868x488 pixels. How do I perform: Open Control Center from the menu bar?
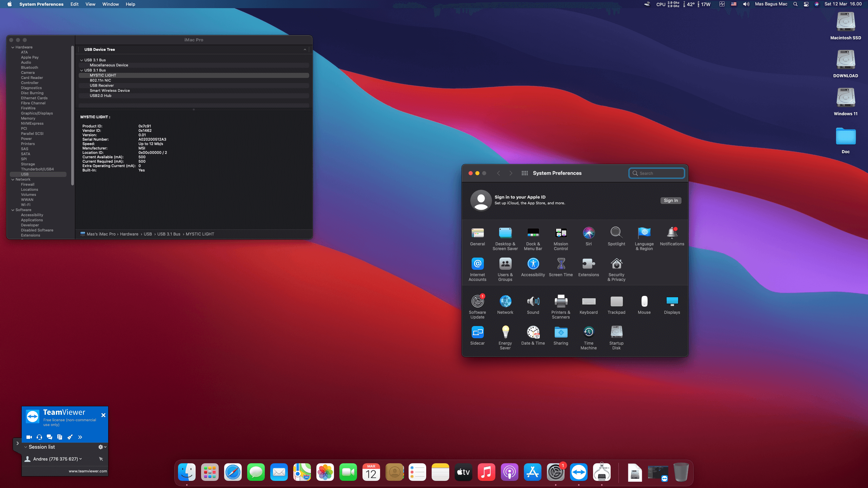tap(806, 4)
